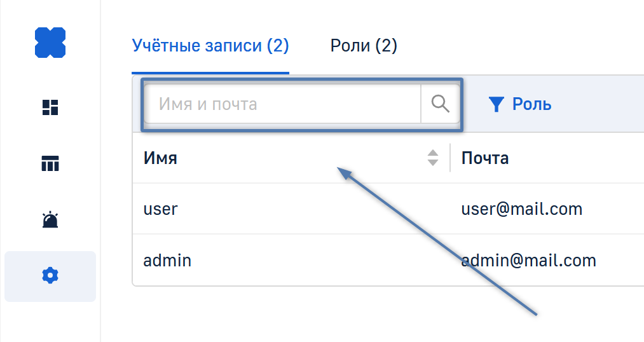Select the settings gear in sidebar
The image size is (644, 342).
click(50, 276)
